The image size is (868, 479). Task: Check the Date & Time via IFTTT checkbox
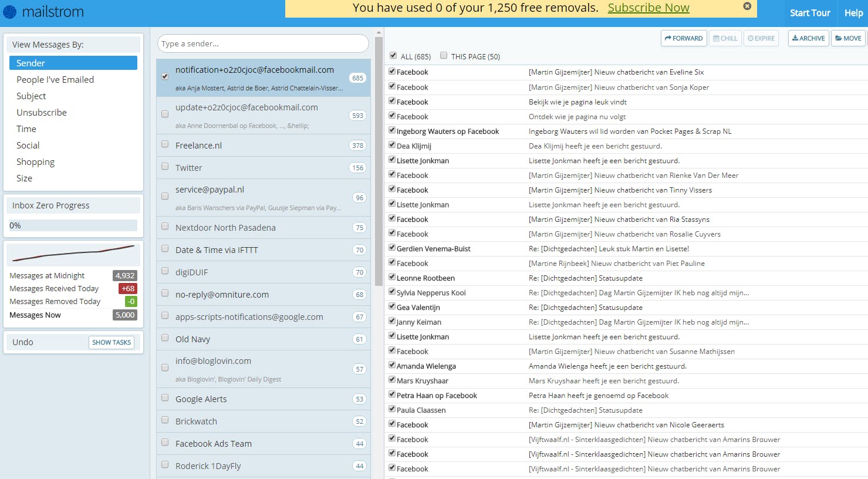point(165,249)
